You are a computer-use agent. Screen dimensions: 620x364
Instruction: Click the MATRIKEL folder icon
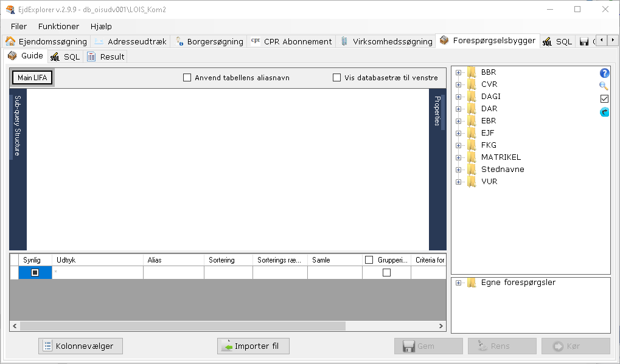472,157
